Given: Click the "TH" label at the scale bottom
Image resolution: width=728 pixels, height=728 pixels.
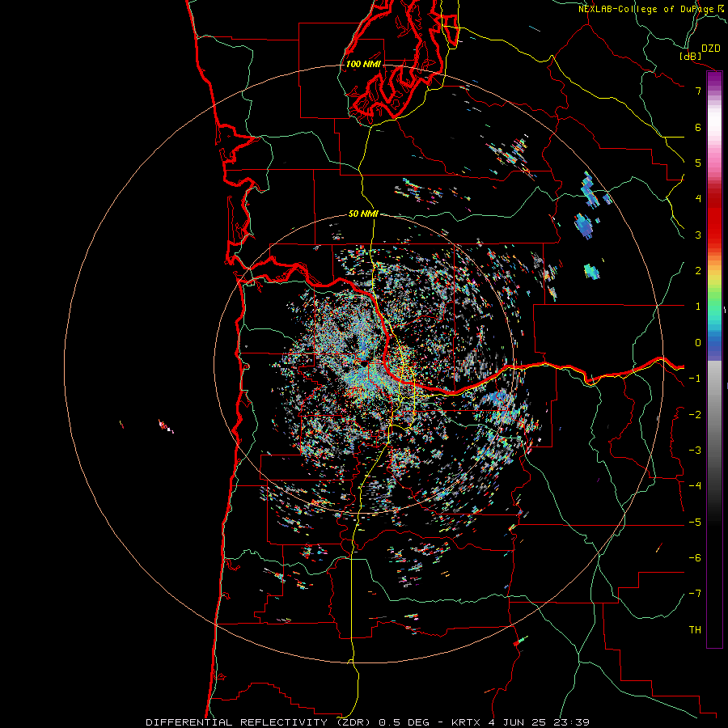Looking at the screenshot, I should (695, 630).
